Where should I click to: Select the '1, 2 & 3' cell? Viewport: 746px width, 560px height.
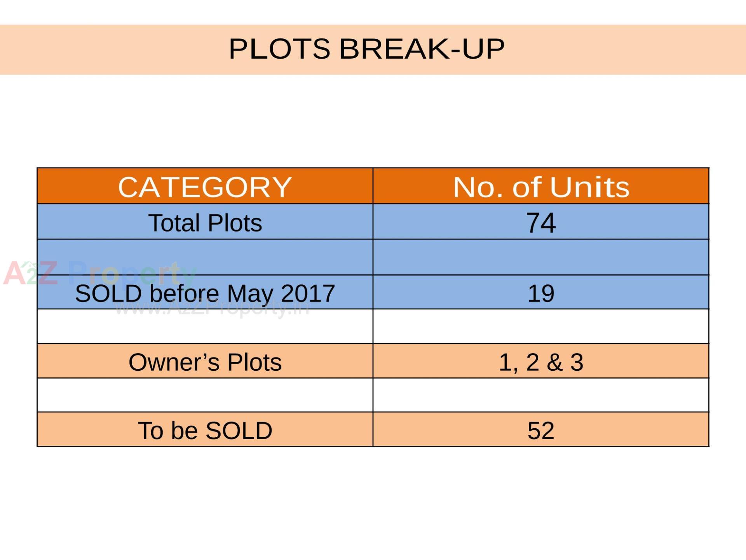[541, 362]
